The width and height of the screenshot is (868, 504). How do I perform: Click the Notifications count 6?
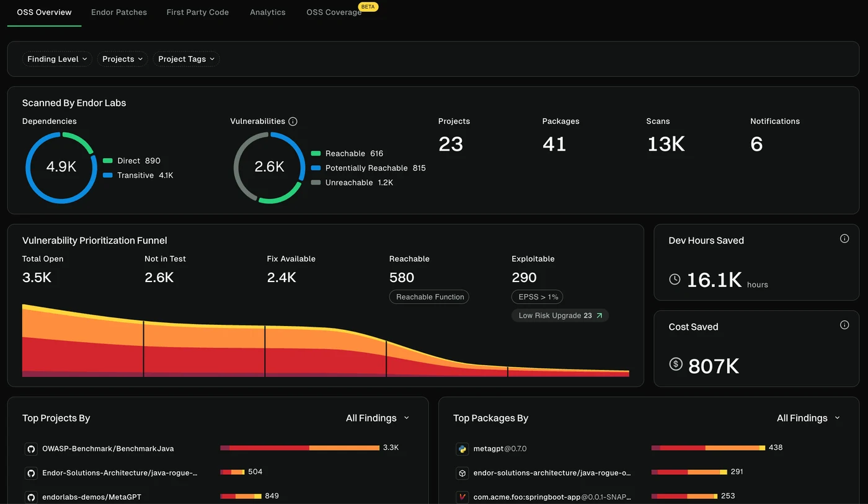pyautogui.click(x=756, y=144)
